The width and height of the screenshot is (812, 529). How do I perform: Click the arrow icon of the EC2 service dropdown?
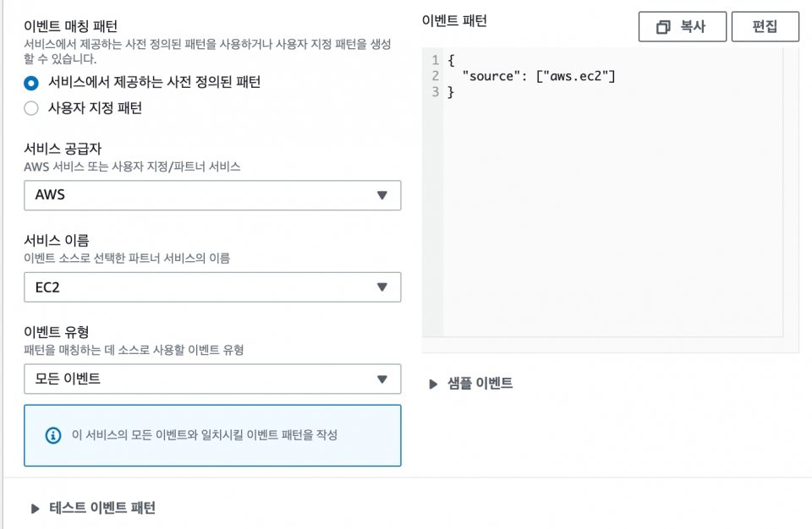coord(382,286)
